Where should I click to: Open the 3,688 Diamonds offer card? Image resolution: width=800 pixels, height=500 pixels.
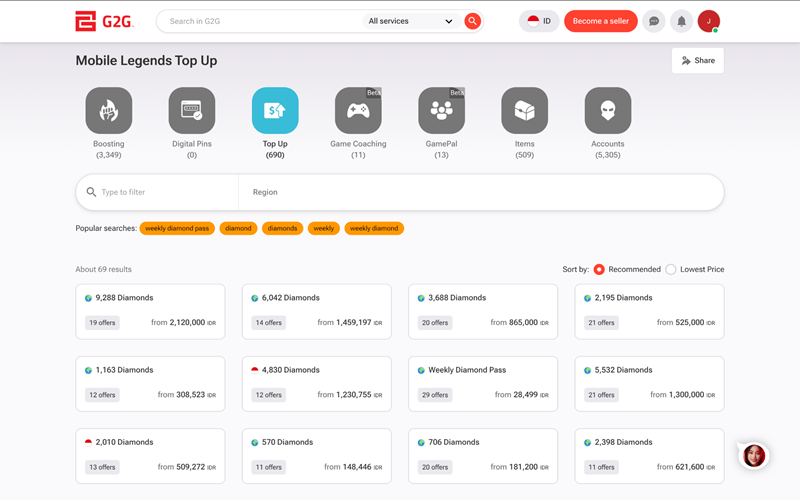(483, 312)
